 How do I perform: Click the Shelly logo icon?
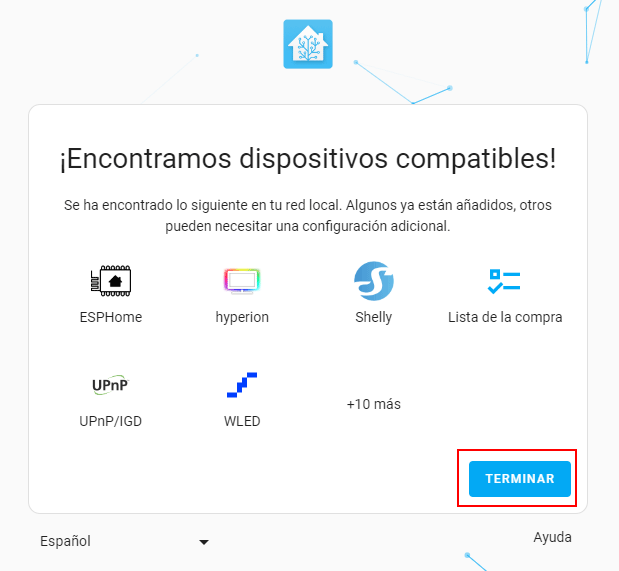373,281
